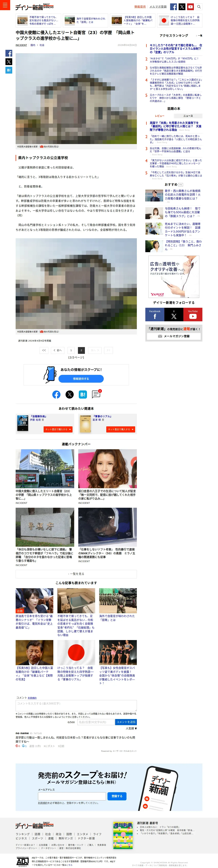Screen dimensions: 218x868
Task: Share via Hatena B! icon beside article title
Action: (x=9, y=70)
